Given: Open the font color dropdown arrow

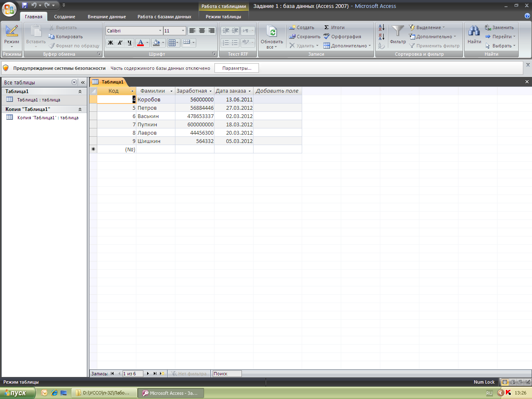Looking at the screenshot, I should pyautogui.click(x=147, y=43).
